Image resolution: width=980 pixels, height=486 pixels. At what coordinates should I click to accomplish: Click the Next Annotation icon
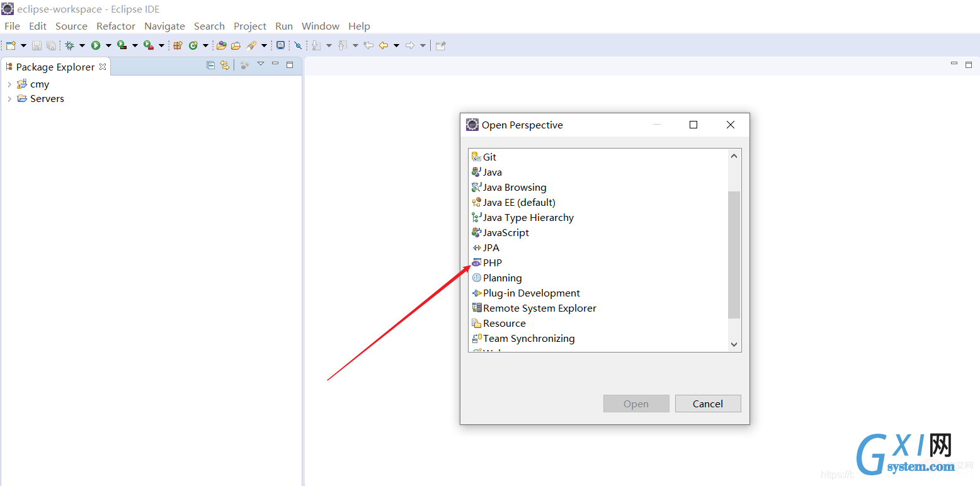pyautogui.click(x=316, y=45)
